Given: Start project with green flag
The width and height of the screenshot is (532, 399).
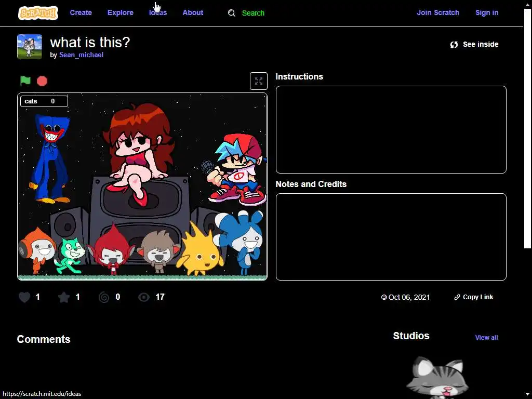Looking at the screenshot, I should pyautogui.click(x=25, y=81).
